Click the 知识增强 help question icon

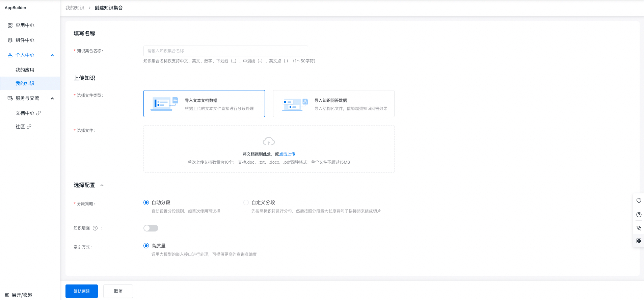point(95,228)
